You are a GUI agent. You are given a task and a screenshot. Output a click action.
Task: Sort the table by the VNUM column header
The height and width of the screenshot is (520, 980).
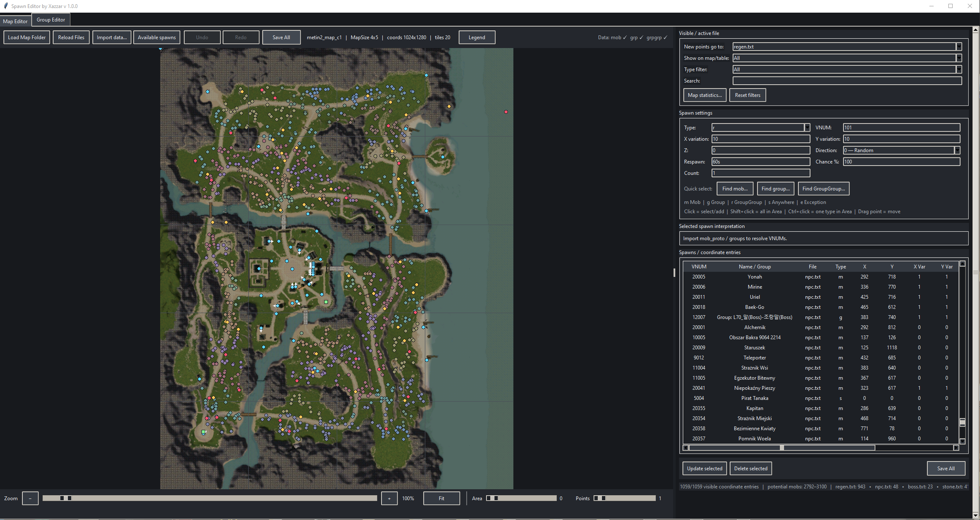coord(699,267)
